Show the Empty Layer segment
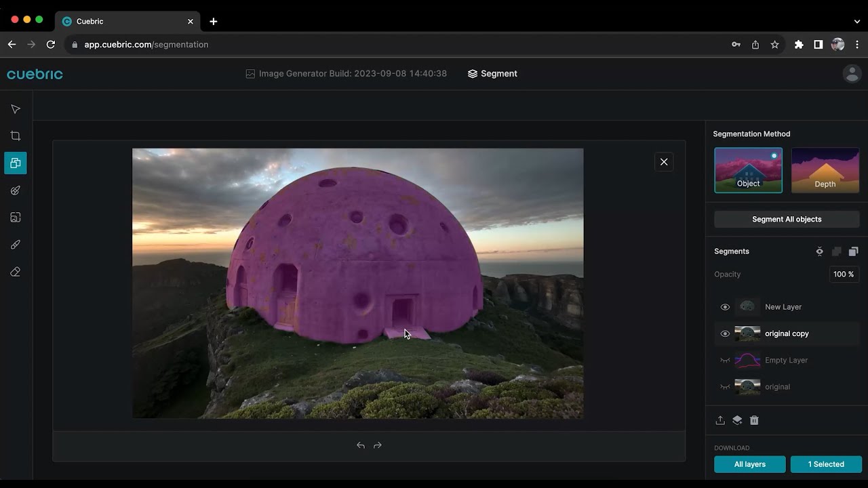The width and height of the screenshot is (868, 488). (725, 360)
